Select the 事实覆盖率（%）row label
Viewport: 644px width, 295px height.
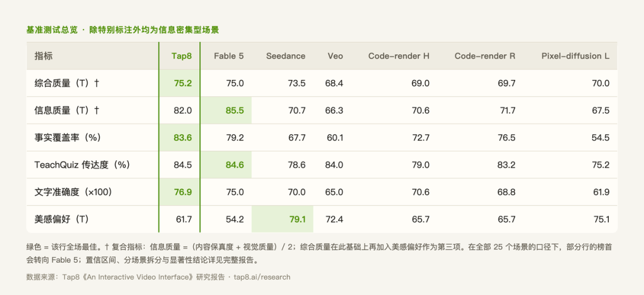(x=68, y=138)
